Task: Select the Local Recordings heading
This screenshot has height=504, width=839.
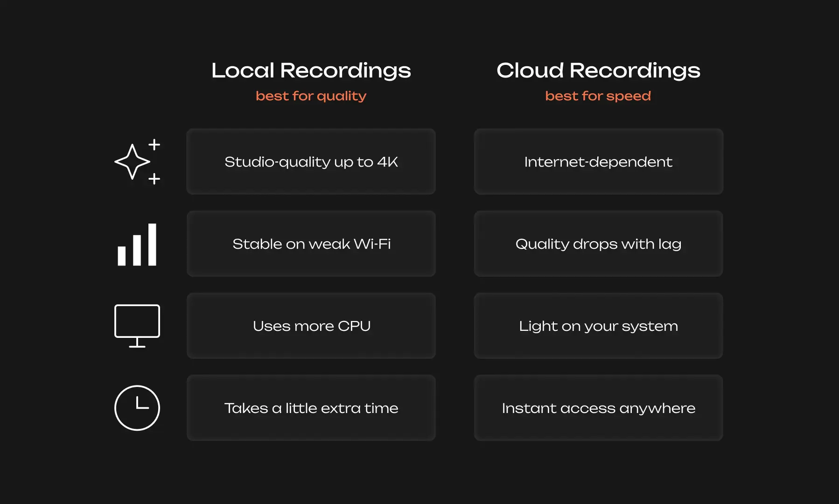Action: pyautogui.click(x=311, y=70)
